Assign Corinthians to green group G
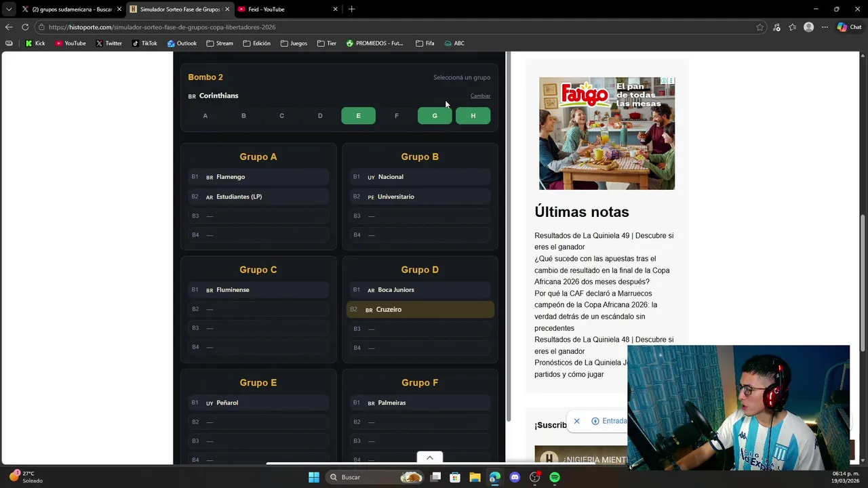 (x=435, y=116)
